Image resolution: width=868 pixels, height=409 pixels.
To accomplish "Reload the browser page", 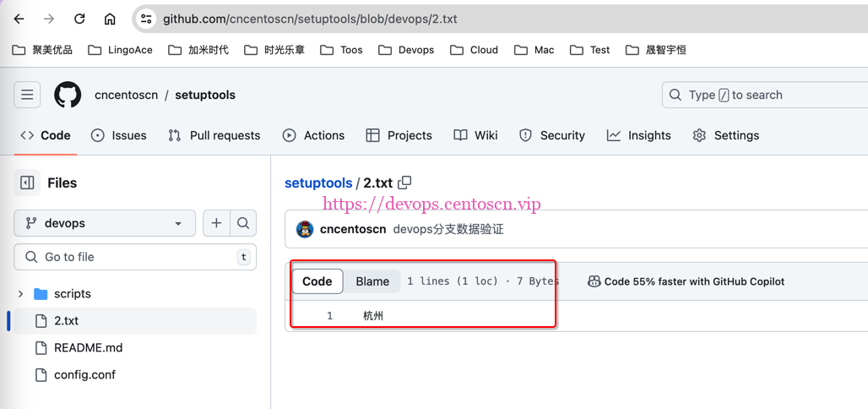I will coord(79,19).
